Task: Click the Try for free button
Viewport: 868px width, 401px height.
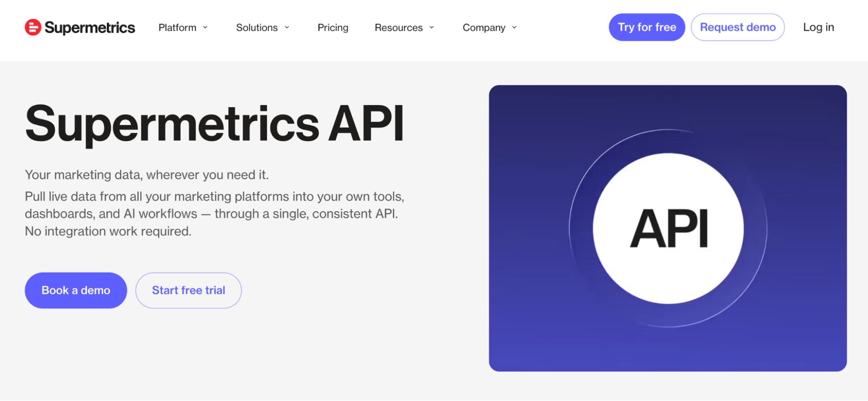Action: 647,27
